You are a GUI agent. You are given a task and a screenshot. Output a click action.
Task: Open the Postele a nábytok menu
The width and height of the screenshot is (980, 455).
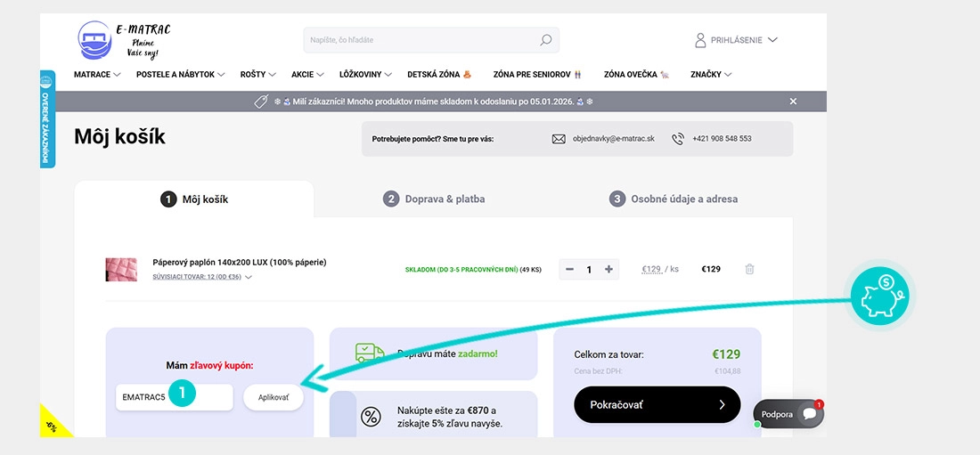click(181, 75)
